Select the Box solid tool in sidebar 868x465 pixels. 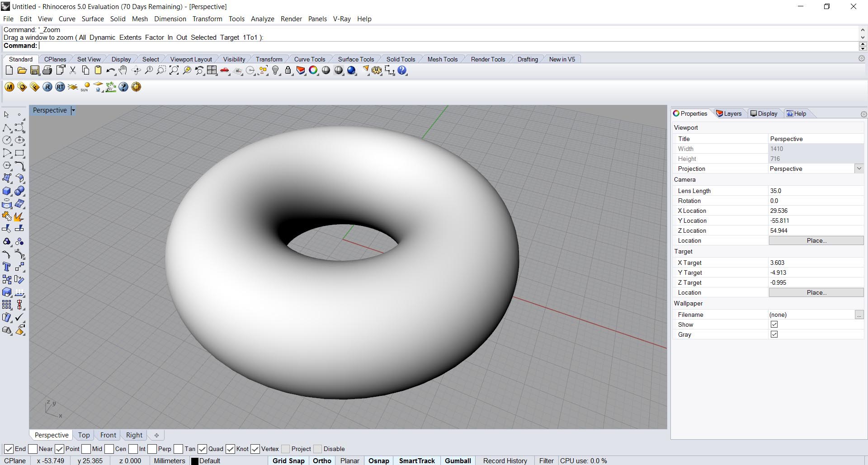tap(7, 191)
